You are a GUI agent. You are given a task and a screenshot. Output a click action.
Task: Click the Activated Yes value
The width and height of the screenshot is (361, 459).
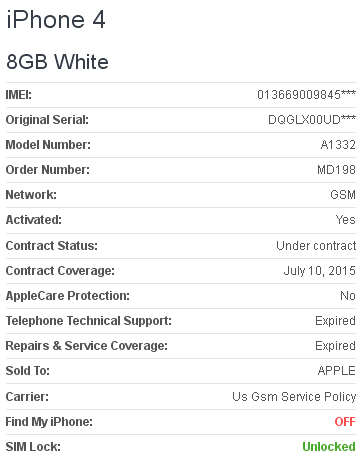click(346, 220)
